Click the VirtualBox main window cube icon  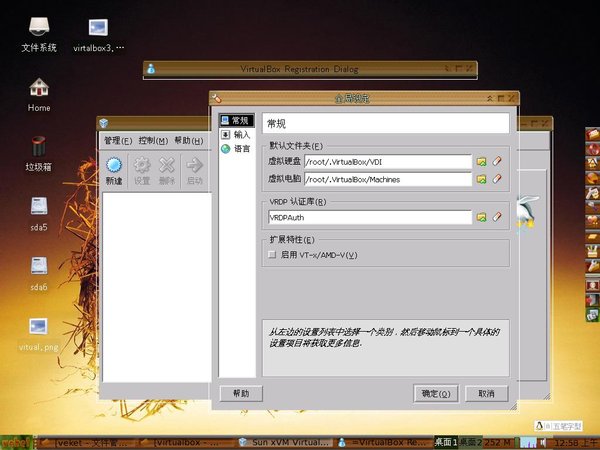click(x=104, y=123)
